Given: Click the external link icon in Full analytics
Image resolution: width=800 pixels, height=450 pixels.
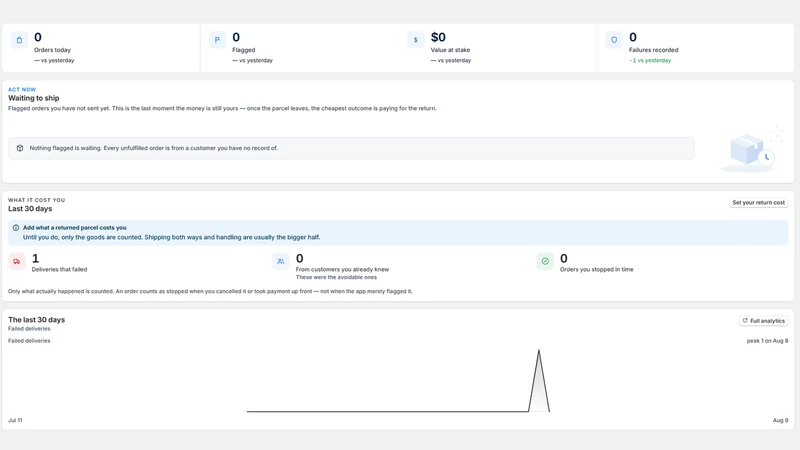Looking at the screenshot, I should [745, 320].
